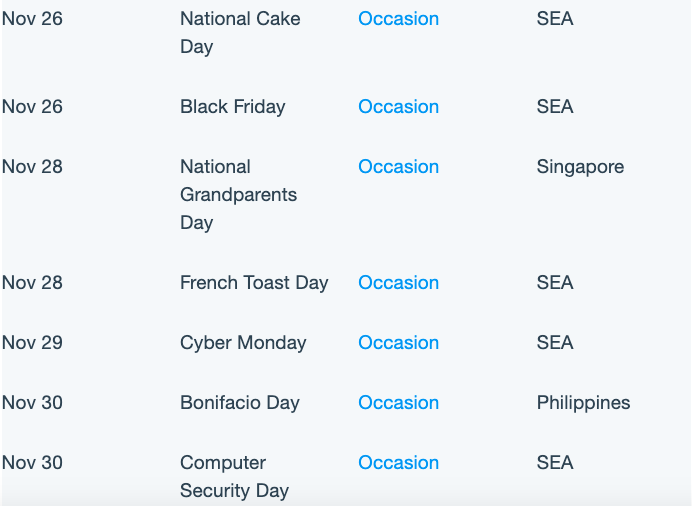Select the French Toast Day event name
Screen dimensions: 692x506
(254, 283)
